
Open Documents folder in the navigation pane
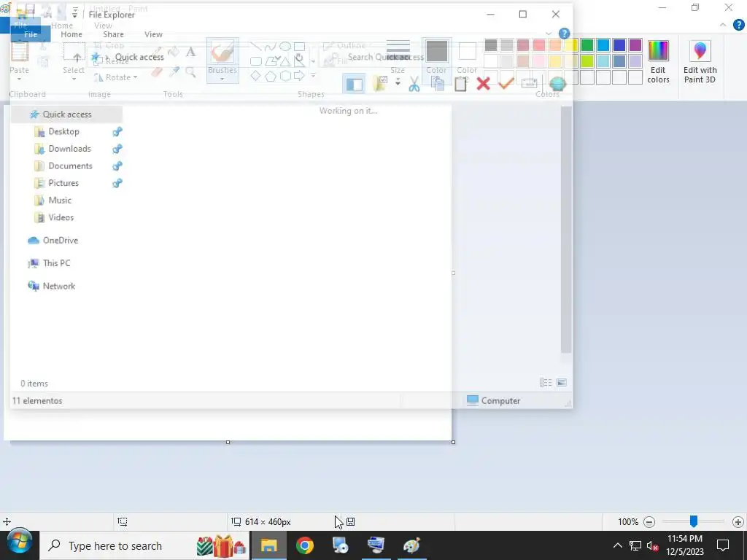coord(71,166)
